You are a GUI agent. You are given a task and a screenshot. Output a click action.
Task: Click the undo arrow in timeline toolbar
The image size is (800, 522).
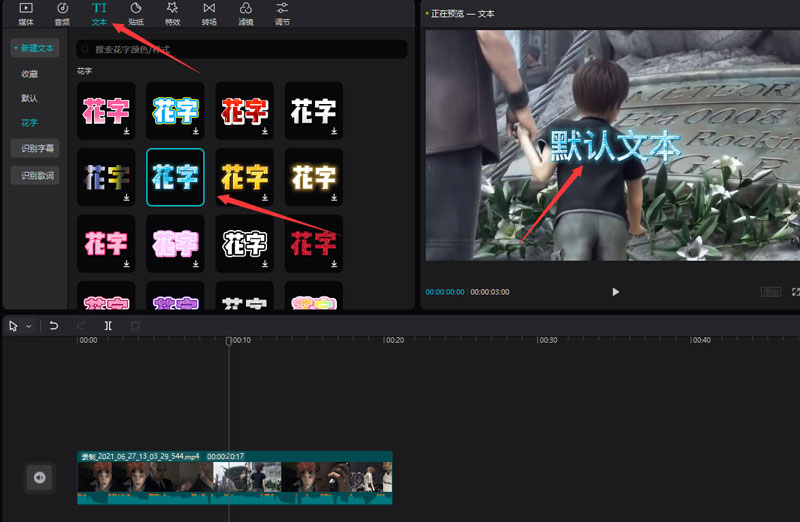pos(54,326)
